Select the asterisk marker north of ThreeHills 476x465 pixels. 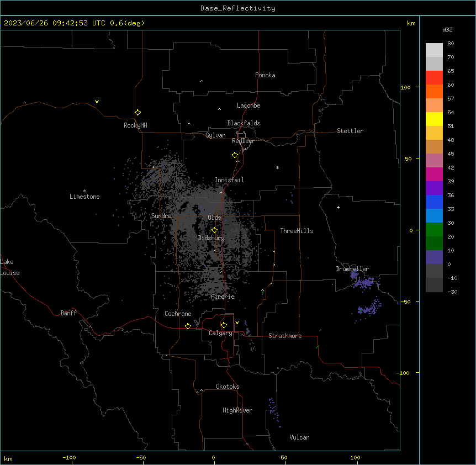pyautogui.click(x=277, y=167)
